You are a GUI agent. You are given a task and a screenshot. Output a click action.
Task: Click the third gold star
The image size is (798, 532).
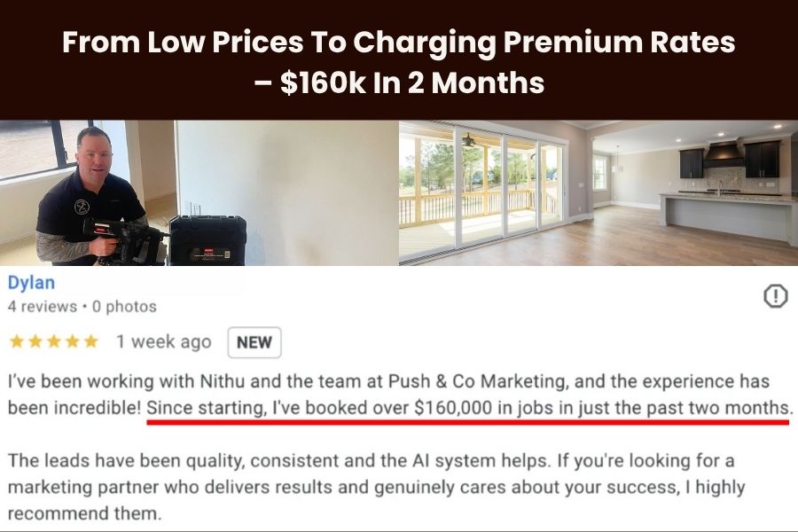pos(54,341)
